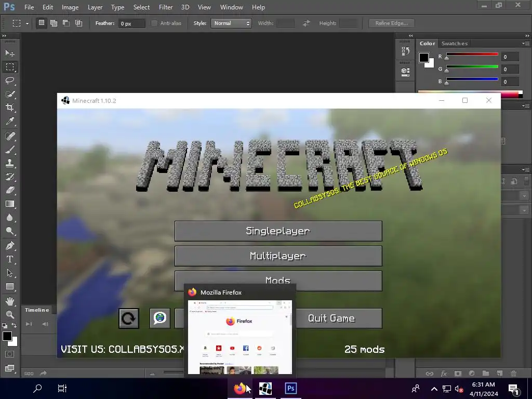Select the Move tool
The width and height of the screenshot is (532, 399).
tap(10, 54)
